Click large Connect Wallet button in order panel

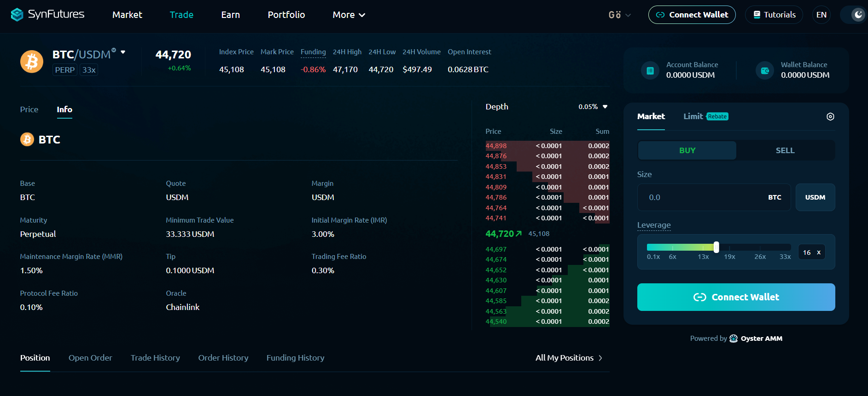[x=736, y=297]
